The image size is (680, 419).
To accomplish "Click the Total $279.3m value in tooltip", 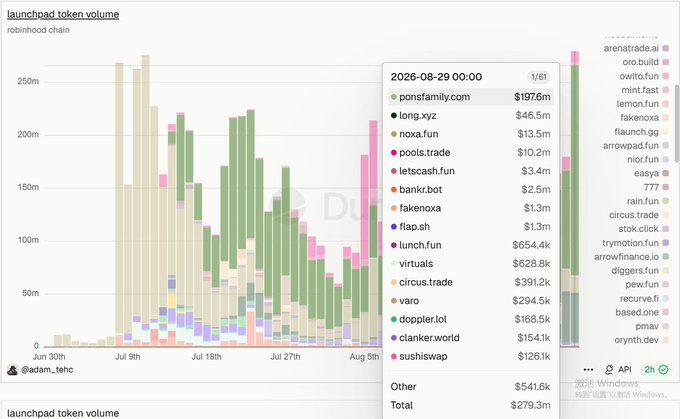I will (530, 405).
